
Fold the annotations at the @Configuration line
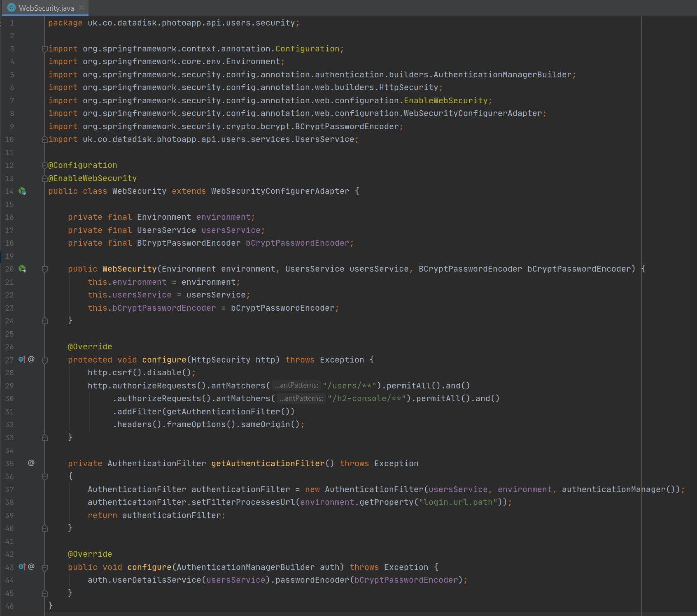(x=44, y=165)
